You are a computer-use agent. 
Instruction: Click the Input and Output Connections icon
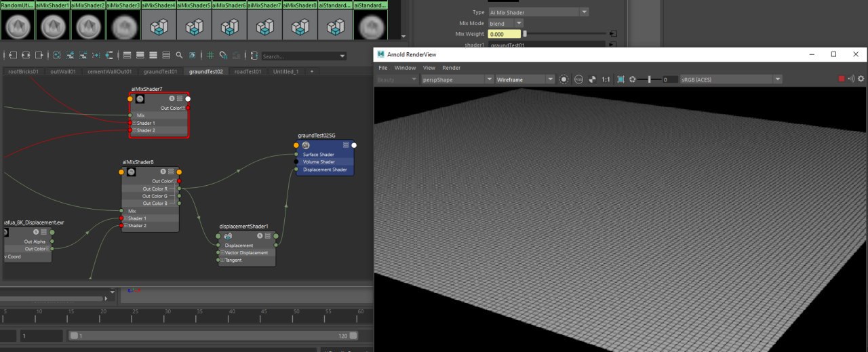click(26, 56)
